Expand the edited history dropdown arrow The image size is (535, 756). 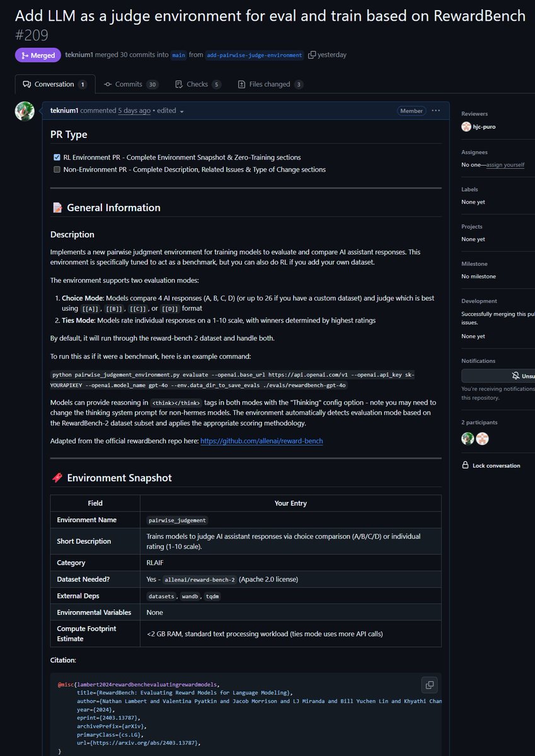coord(181,112)
